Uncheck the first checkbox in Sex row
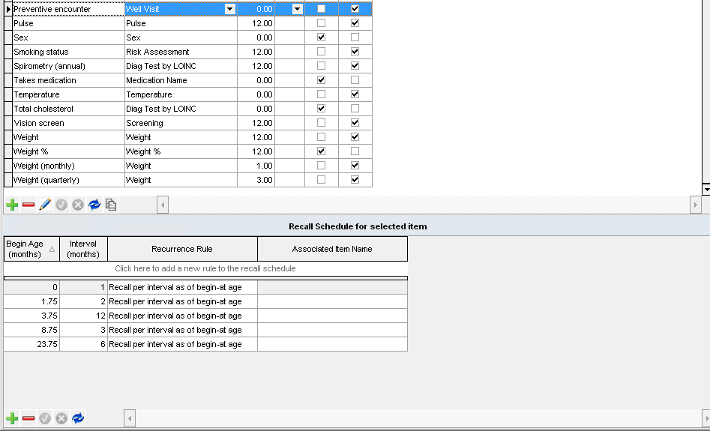 pos(321,37)
